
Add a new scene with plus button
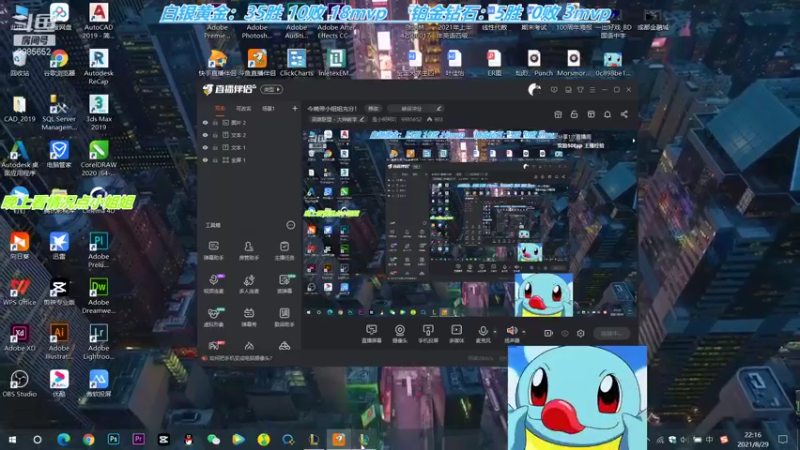294,108
